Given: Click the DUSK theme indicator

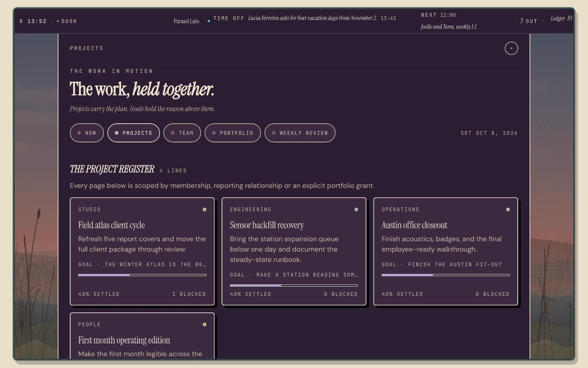Looking at the screenshot, I should (67, 21).
